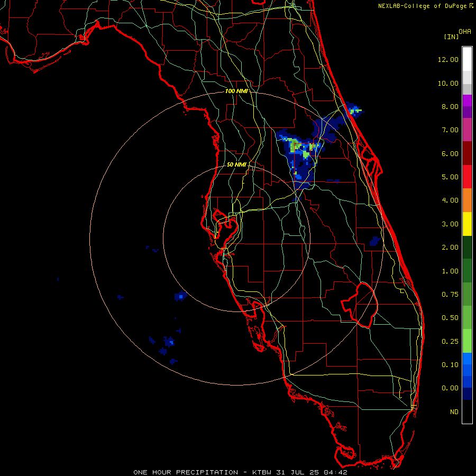Select the 100 NMI range ring label

[x=236, y=91]
